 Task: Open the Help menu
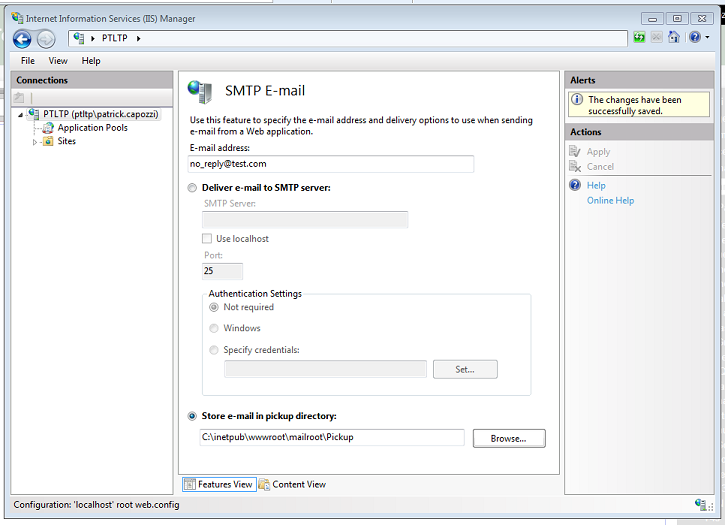pyautogui.click(x=91, y=61)
